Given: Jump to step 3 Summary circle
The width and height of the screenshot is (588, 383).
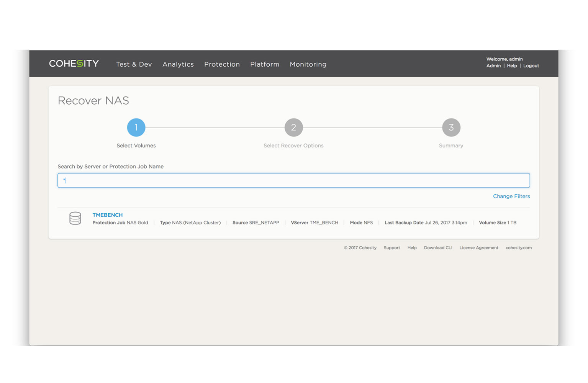Looking at the screenshot, I should click(451, 128).
